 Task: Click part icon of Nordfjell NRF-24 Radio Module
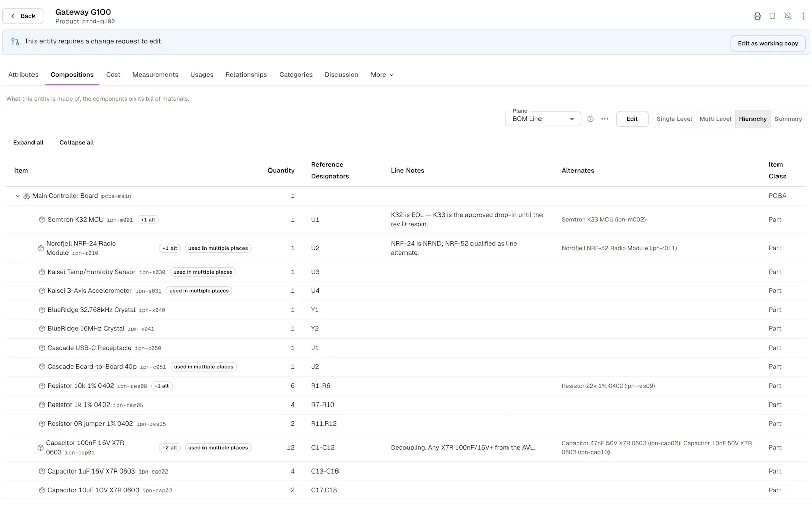41,248
